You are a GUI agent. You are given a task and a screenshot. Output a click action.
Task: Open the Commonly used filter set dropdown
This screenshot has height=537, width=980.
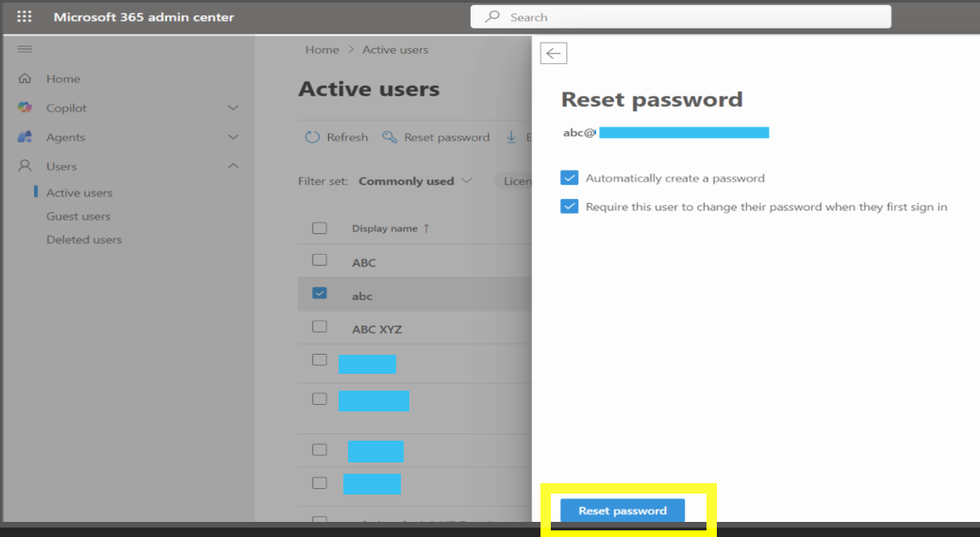click(x=415, y=181)
